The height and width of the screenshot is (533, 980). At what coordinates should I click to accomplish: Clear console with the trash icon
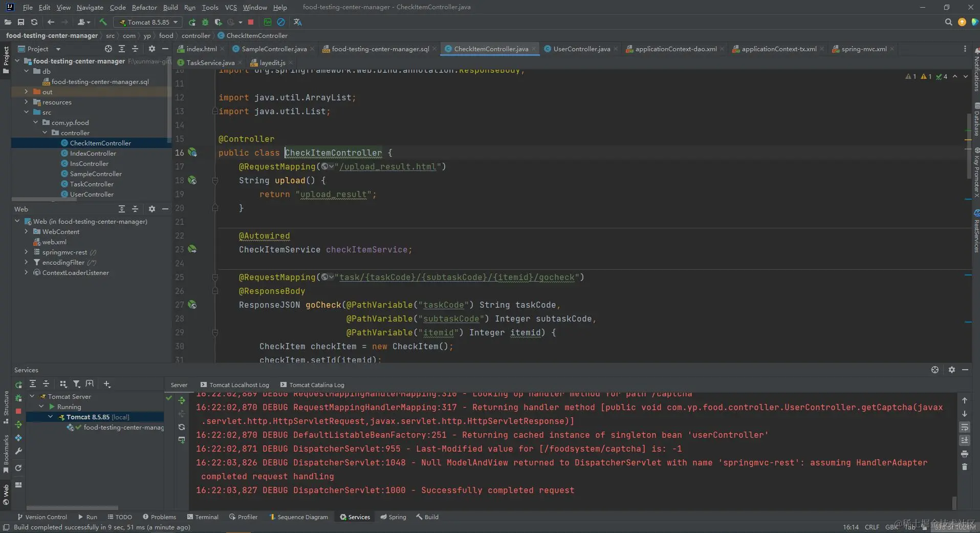pyautogui.click(x=965, y=467)
